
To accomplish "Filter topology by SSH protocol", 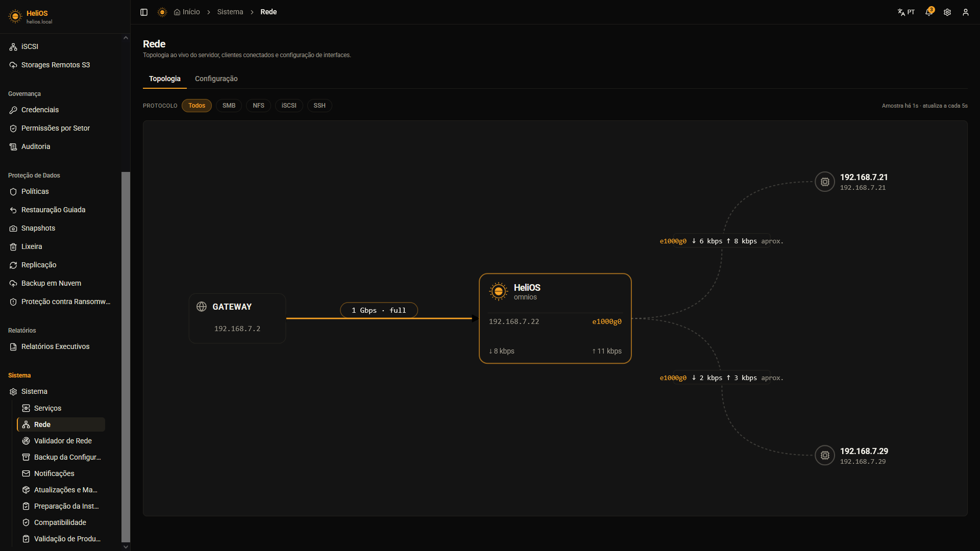I will pos(320,106).
